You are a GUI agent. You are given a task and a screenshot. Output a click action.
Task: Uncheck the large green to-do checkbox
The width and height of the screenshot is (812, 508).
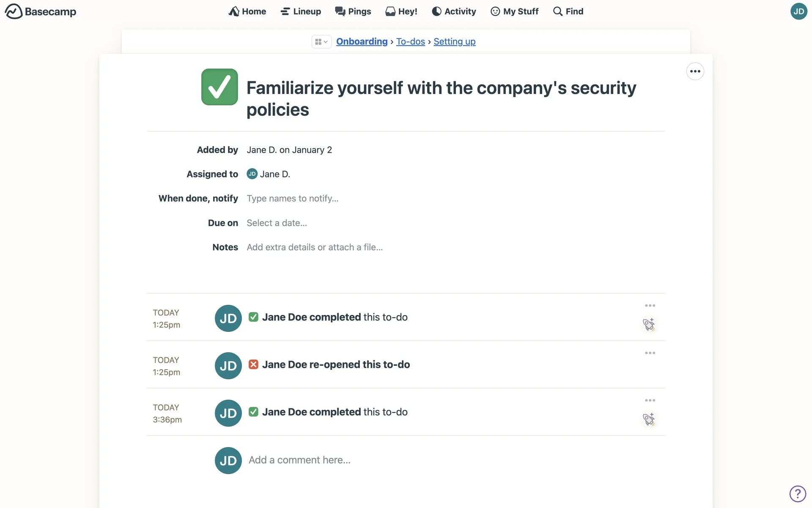pyautogui.click(x=219, y=87)
